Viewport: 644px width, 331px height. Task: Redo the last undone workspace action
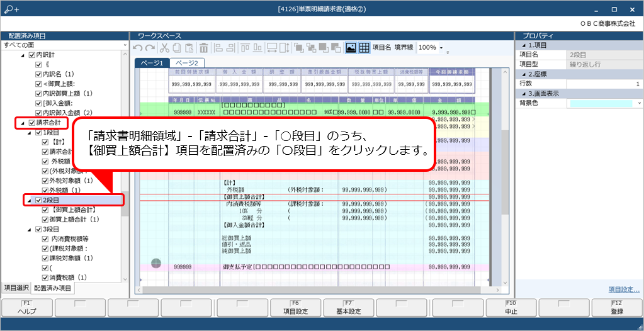(150, 48)
